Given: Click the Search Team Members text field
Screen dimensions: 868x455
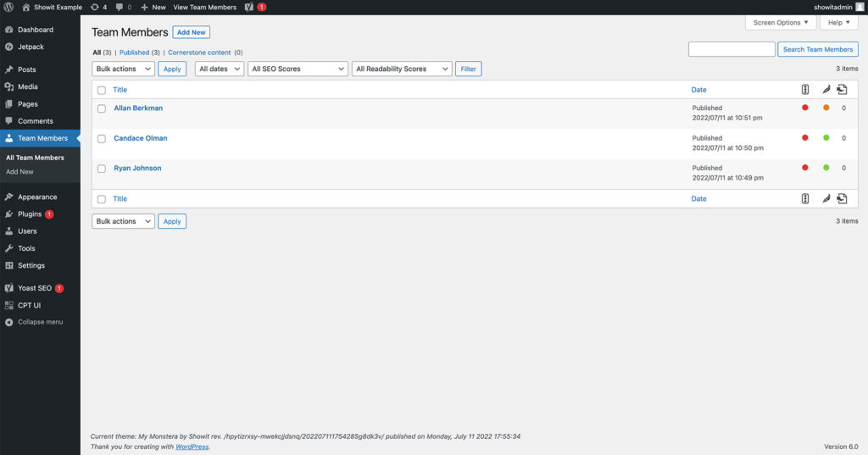Looking at the screenshot, I should pyautogui.click(x=732, y=49).
